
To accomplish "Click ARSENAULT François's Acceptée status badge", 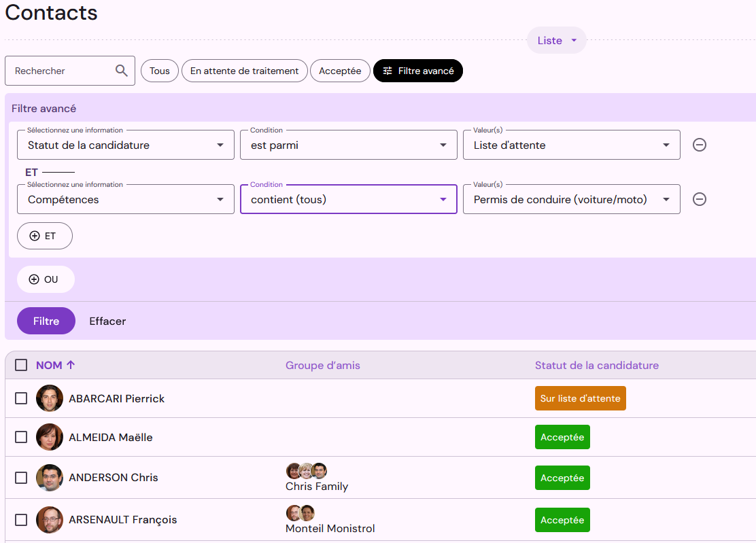I will [x=562, y=520].
